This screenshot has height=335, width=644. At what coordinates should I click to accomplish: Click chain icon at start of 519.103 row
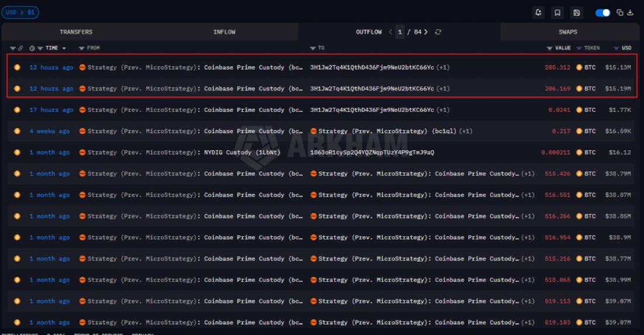click(18, 322)
